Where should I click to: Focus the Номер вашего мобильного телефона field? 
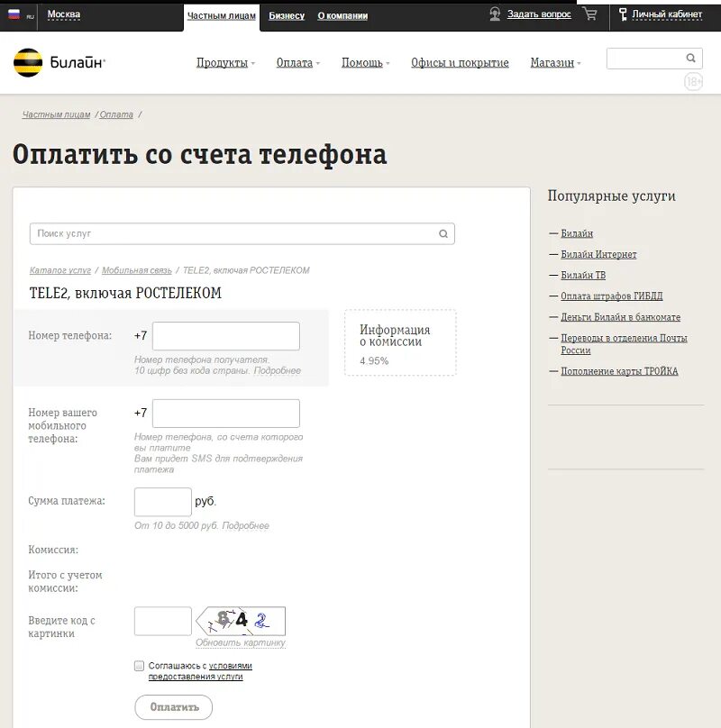point(226,414)
